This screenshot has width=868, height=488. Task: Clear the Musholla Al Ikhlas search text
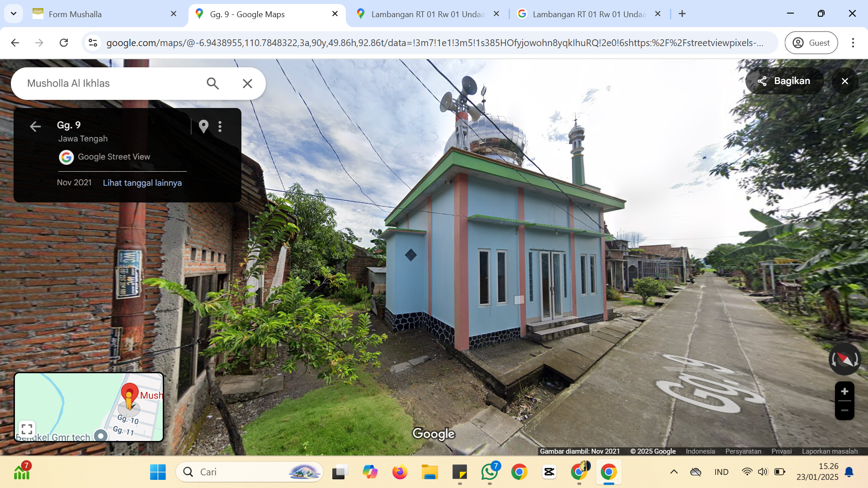tap(247, 84)
